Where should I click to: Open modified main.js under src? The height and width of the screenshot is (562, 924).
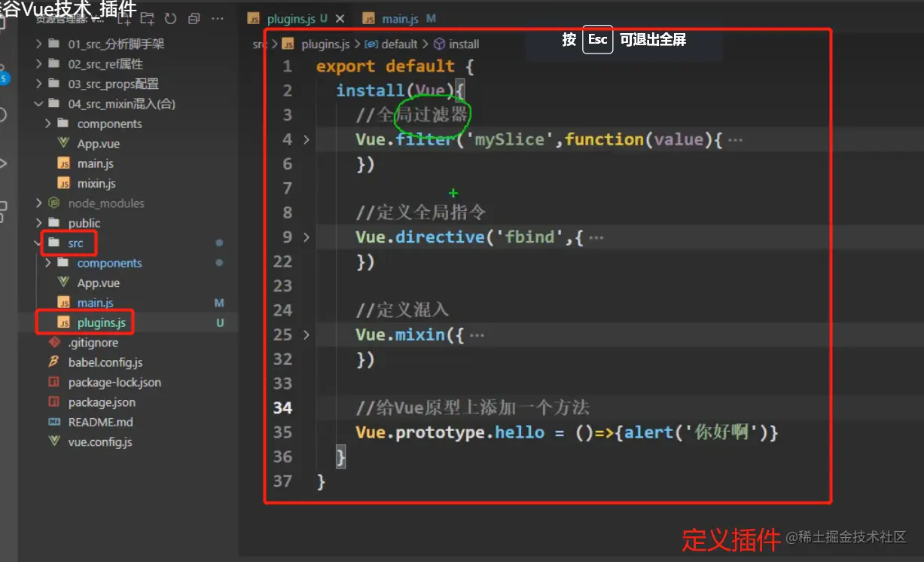click(x=95, y=303)
